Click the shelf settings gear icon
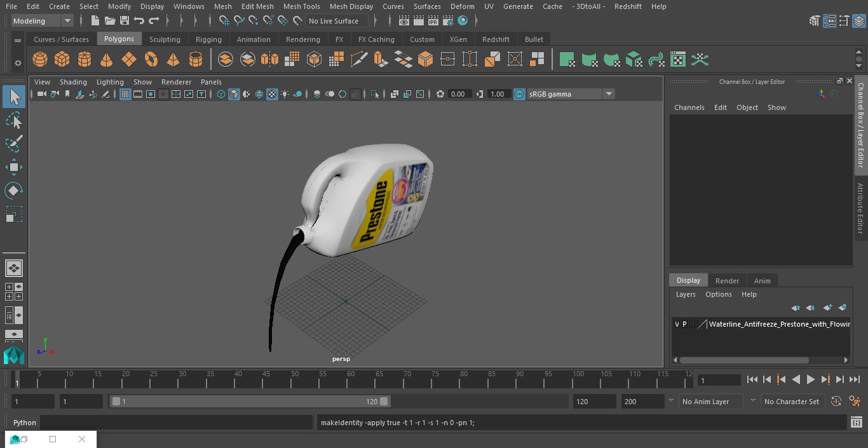868x448 pixels. tap(18, 63)
